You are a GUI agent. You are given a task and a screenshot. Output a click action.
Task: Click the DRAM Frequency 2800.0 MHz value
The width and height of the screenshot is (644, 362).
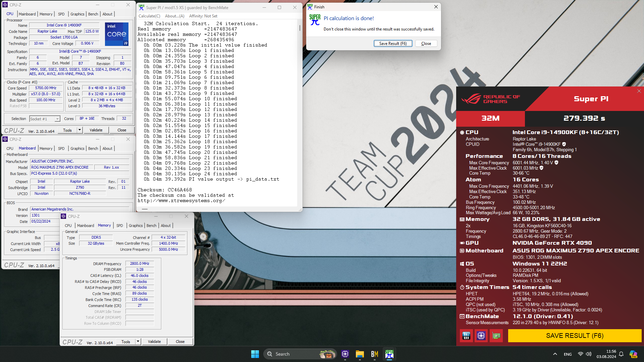coord(140,263)
